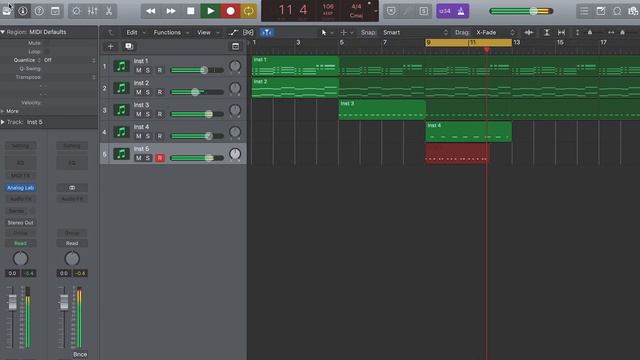
Task: Click the yellow cycle range in ruler
Action: tap(469, 42)
